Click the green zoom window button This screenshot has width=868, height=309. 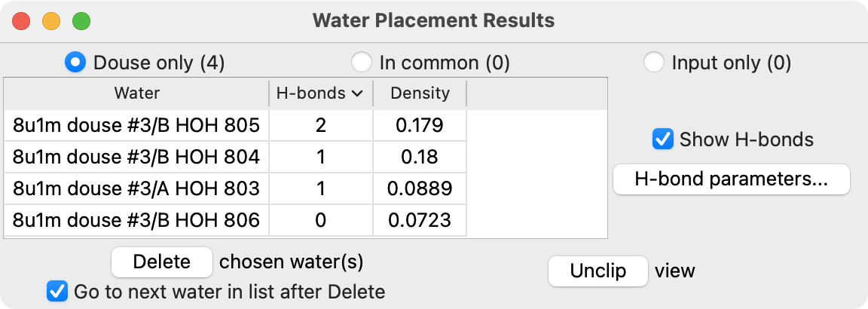[81, 20]
